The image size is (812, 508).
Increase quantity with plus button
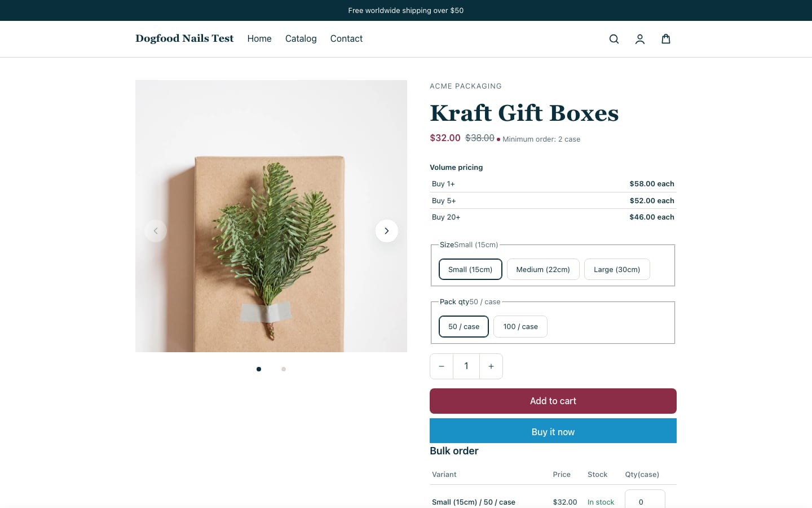pyautogui.click(x=491, y=366)
